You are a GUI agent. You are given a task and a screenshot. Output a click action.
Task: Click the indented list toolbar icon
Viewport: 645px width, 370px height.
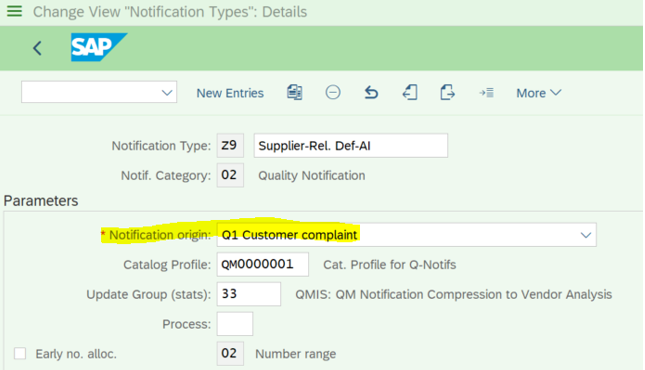[x=486, y=93]
